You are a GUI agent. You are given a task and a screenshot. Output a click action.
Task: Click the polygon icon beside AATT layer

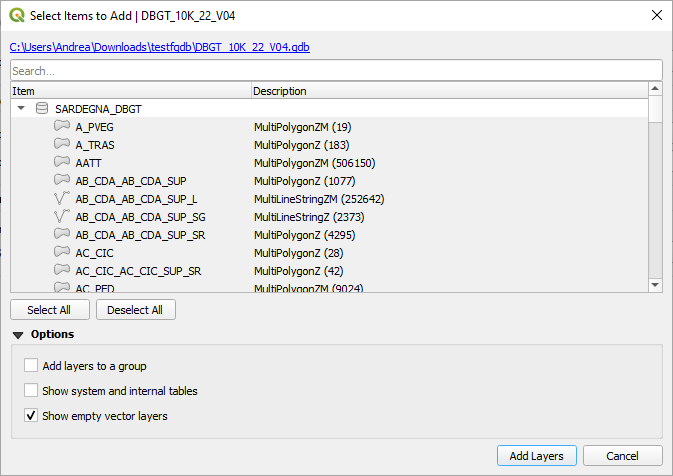[62, 162]
